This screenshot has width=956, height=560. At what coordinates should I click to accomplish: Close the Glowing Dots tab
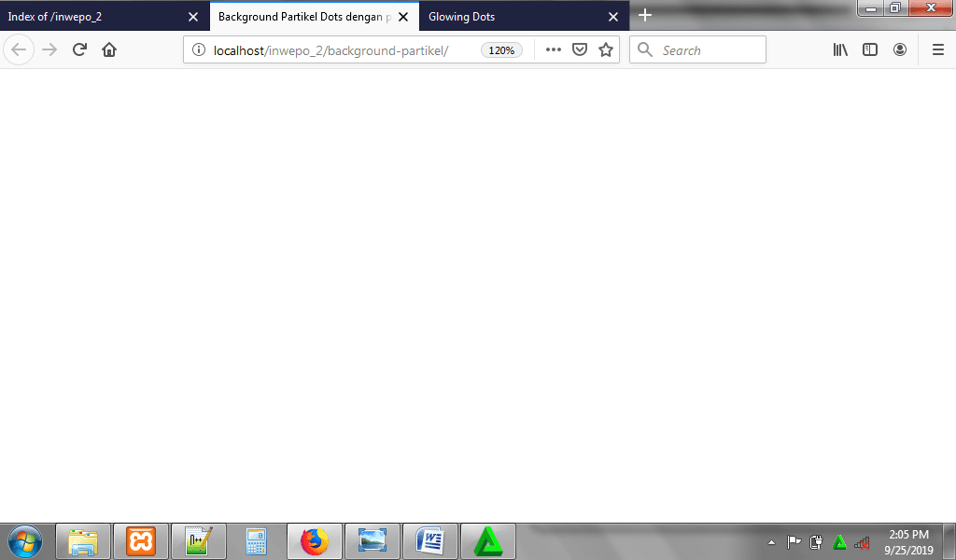[613, 17]
